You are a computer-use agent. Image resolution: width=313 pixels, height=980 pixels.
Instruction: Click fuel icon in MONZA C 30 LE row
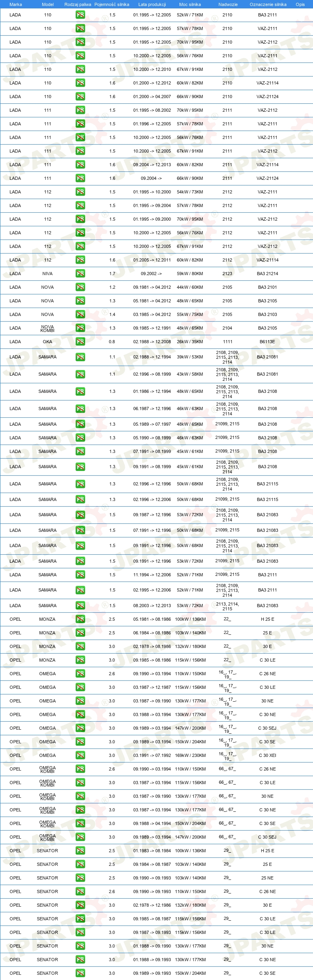[80, 660]
